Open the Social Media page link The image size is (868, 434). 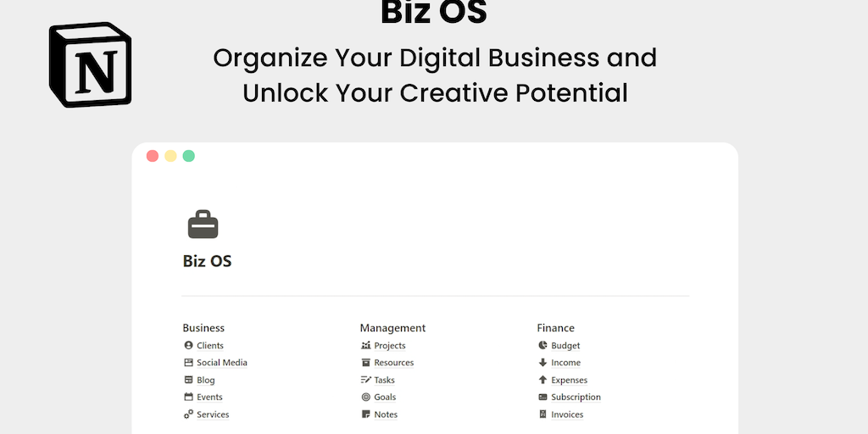click(x=222, y=363)
